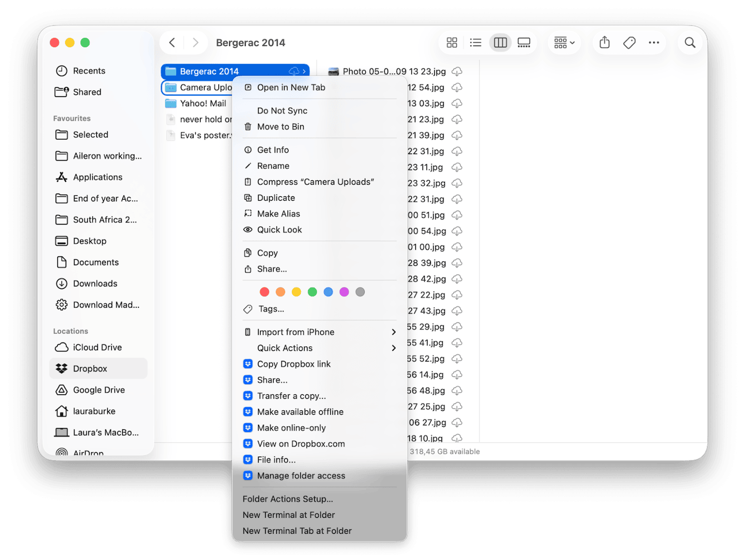Open Share from the toolbar icon
This screenshot has width=745, height=560.
point(604,42)
